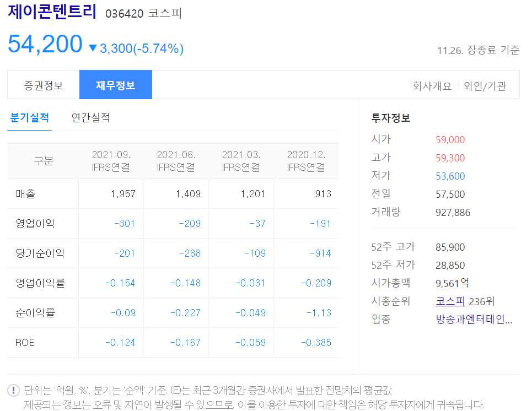
Task: Click the 영업이익 row label
Action: point(35,224)
